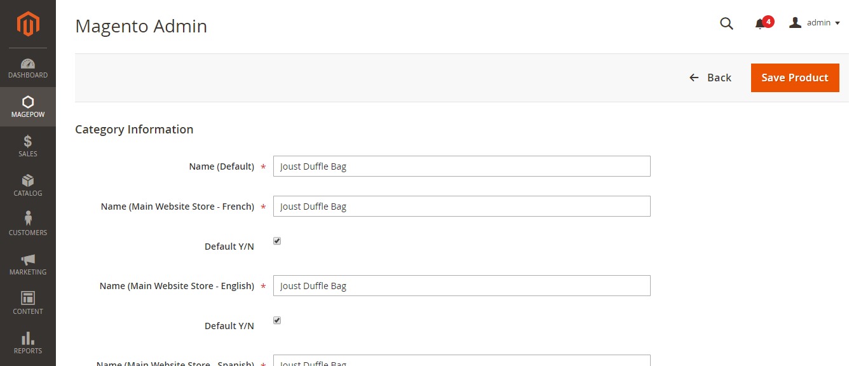Click the Name (Default) input field
The width and height of the screenshot is (868, 366).
tap(461, 166)
